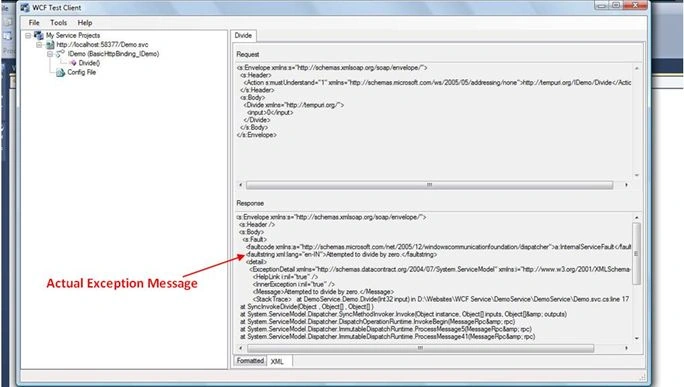684x387 pixels.
Task: Click request line '<Divide xmlns="http://tempuri.org/">'
Action: coord(293,105)
